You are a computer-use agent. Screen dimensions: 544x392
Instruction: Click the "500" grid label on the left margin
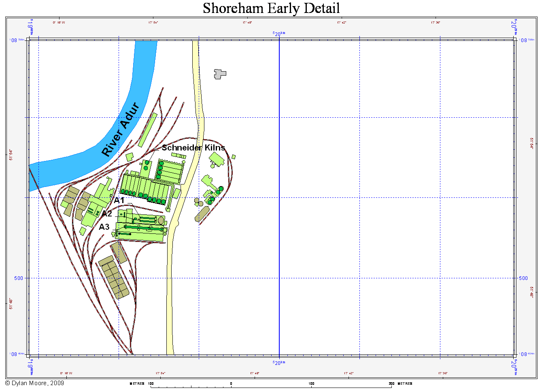click(x=19, y=278)
